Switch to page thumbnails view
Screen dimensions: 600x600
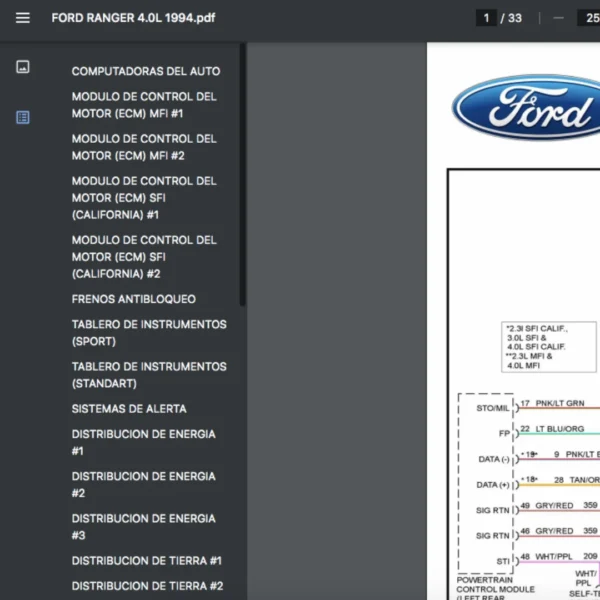23,67
